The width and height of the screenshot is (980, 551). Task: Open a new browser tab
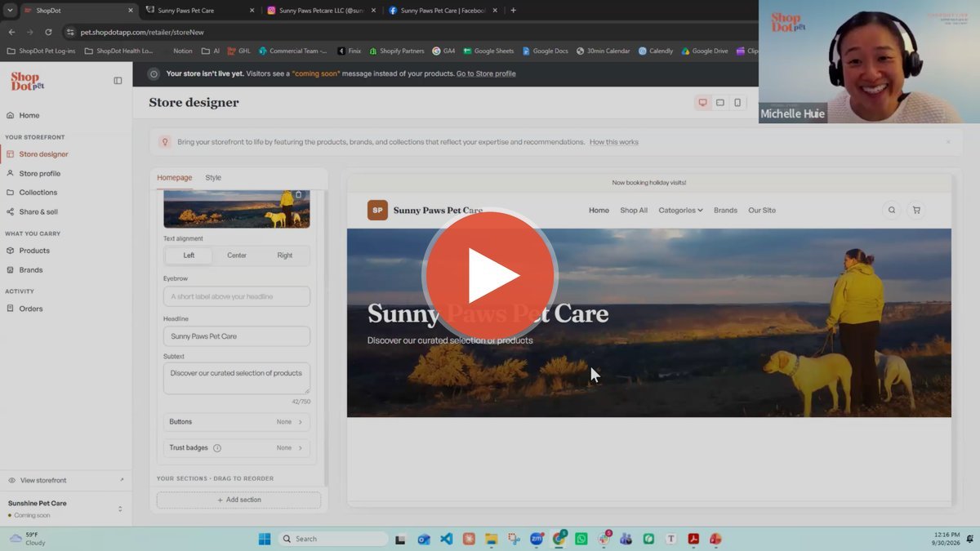[x=513, y=11]
